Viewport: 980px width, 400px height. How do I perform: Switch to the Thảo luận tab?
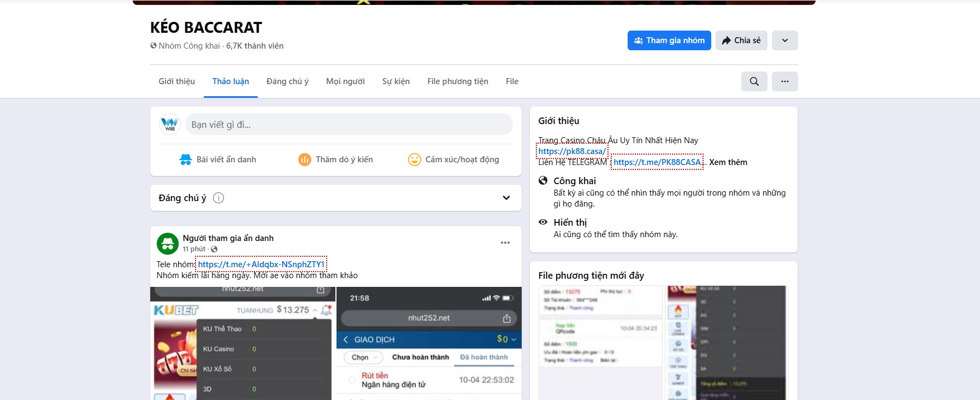point(231,81)
